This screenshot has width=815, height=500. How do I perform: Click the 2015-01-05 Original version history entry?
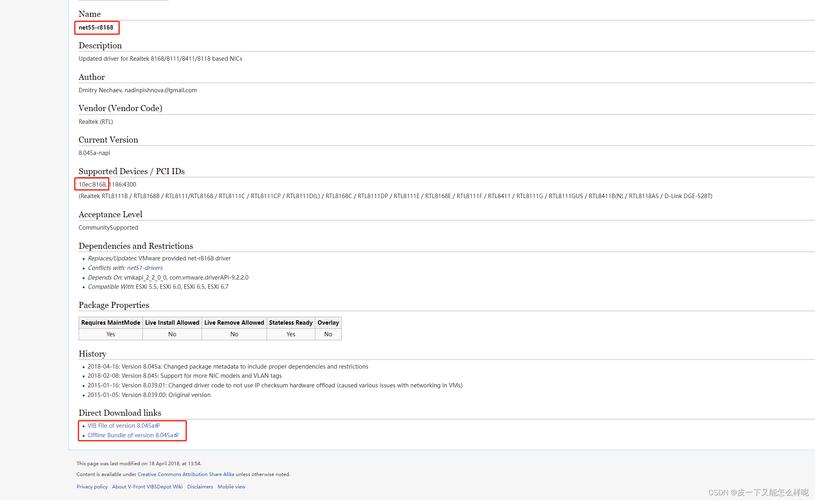(x=149, y=395)
